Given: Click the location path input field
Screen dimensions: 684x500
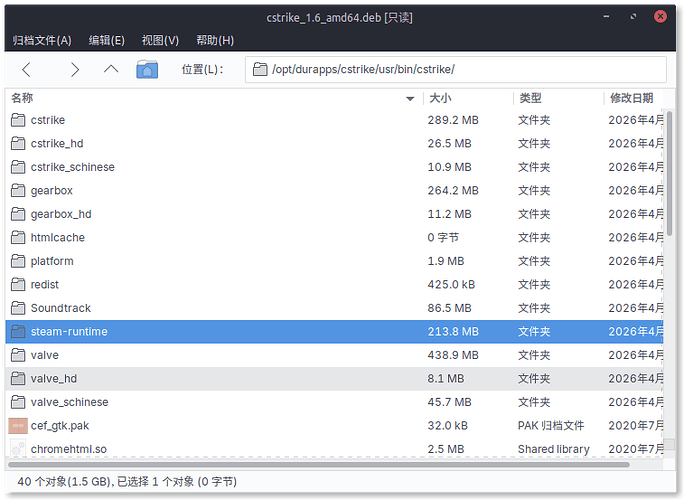Looking at the screenshot, I should (456, 69).
